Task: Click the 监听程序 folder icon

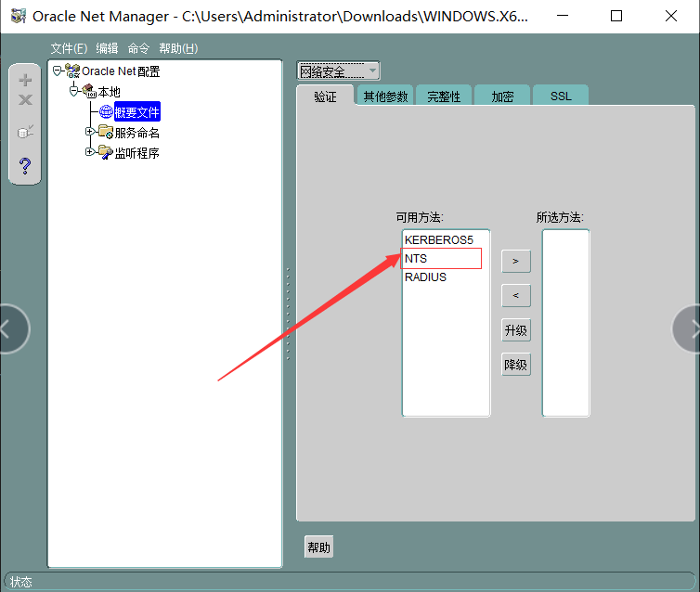Action: pos(106,152)
